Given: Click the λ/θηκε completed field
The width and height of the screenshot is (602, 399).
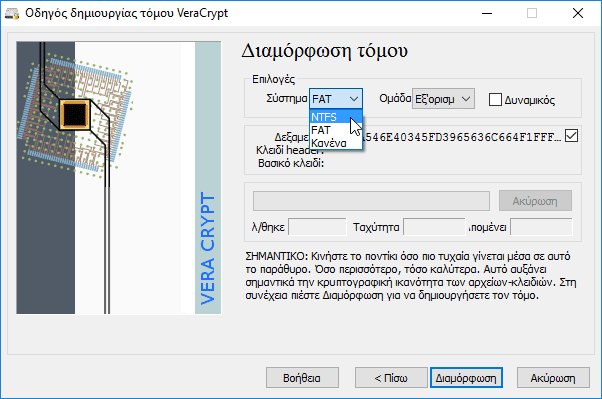Looking at the screenshot, I should [x=317, y=227].
